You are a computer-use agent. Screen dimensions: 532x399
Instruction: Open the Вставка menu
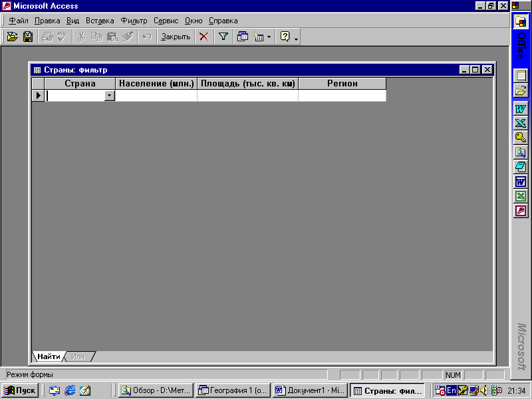coord(100,21)
